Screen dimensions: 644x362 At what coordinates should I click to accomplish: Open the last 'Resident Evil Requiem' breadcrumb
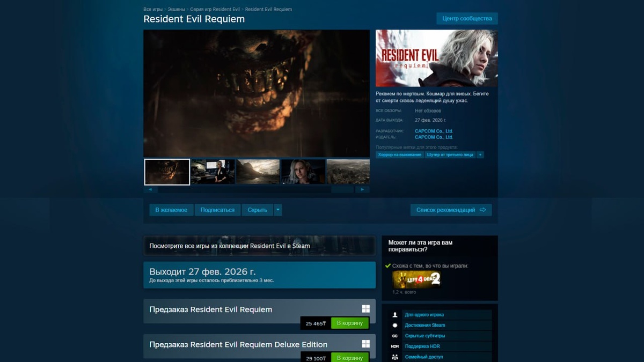pyautogui.click(x=268, y=10)
